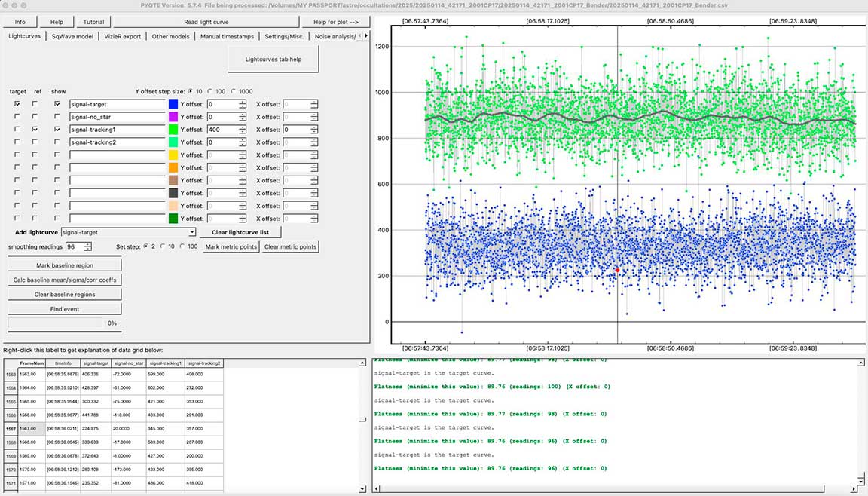The width and height of the screenshot is (868, 496).
Task: Click Mark baseline region button
Action: [x=65, y=265]
